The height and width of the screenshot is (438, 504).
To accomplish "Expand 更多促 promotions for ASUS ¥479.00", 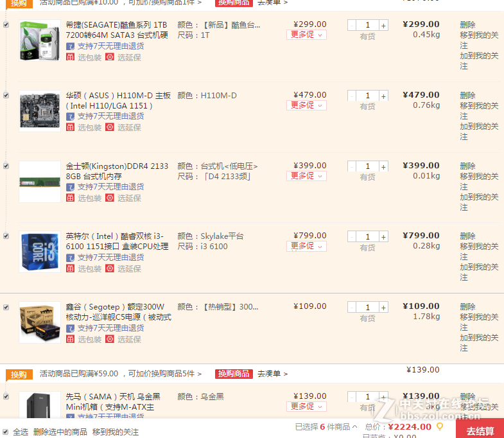I will coord(306,105).
